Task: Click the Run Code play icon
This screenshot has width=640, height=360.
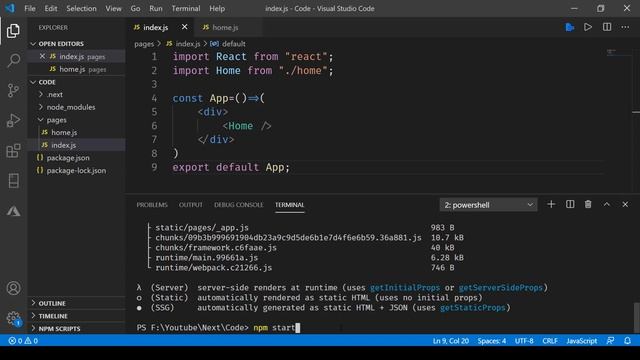Action: click(x=588, y=27)
